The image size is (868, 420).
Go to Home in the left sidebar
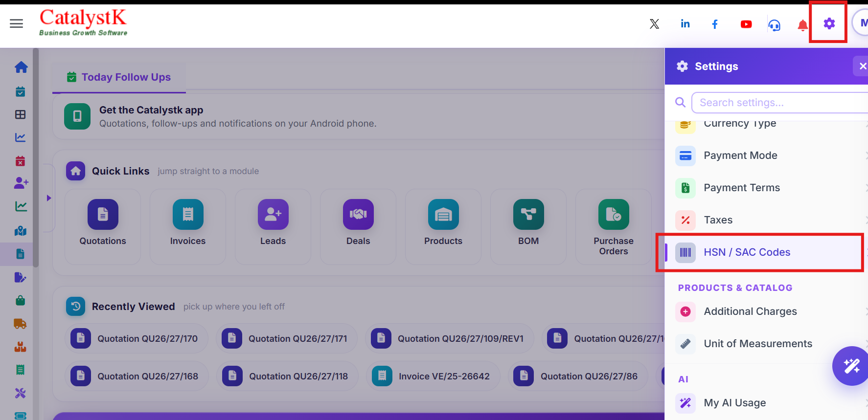[x=21, y=67]
